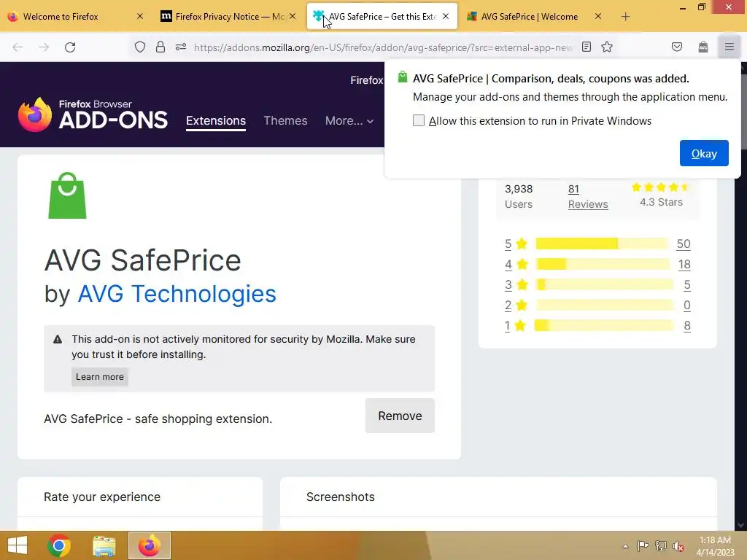Click the page vertical scrollbar
747x560 pixels.
click(x=740, y=295)
